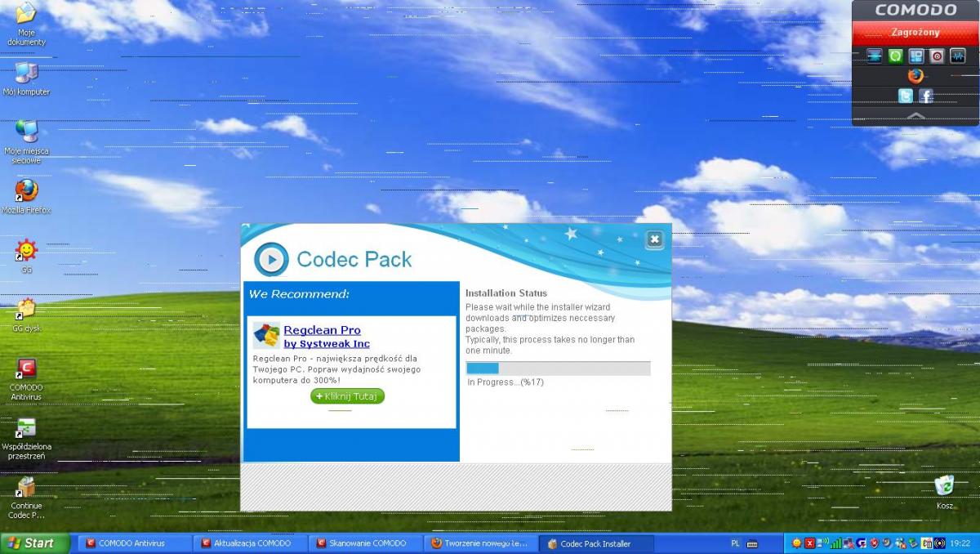Click the scan icon in COMODO widget
This screenshot has width=980, height=554.
point(875,56)
